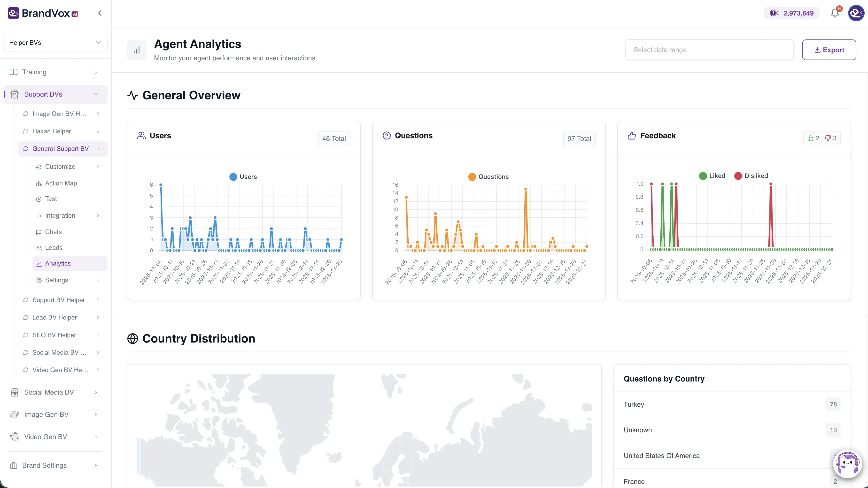Click the Integration code icon

click(x=39, y=215)
